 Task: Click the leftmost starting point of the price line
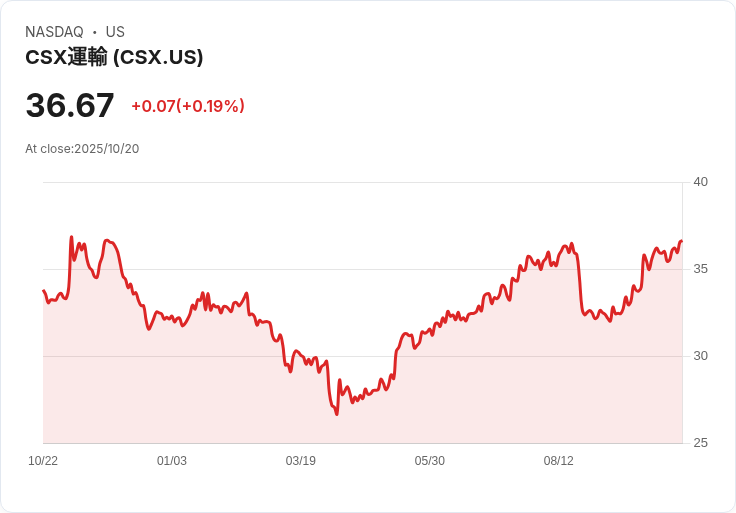43,291
